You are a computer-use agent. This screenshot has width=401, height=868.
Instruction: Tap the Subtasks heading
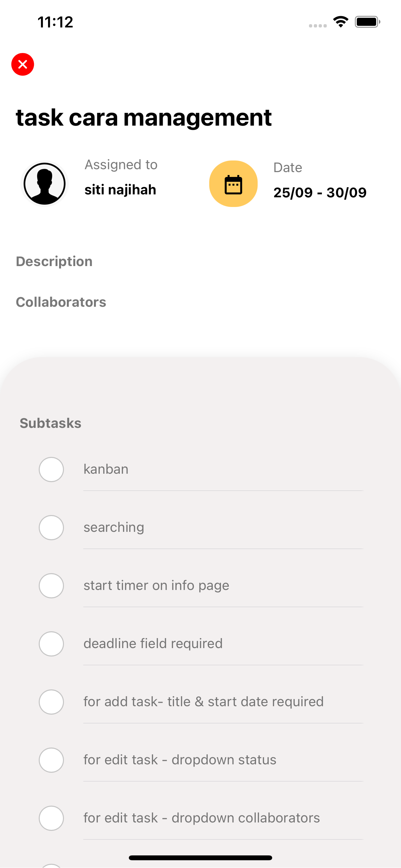tap(51, 423)
